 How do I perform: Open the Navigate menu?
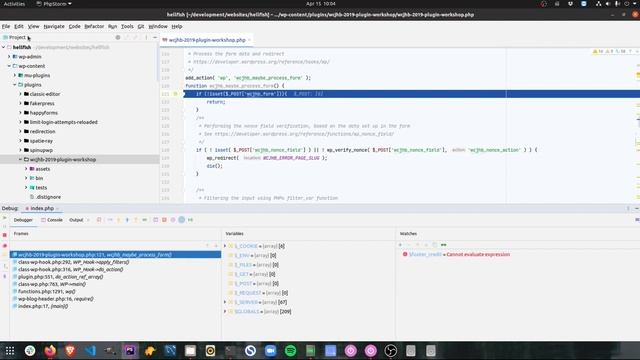tap(54, 27)
